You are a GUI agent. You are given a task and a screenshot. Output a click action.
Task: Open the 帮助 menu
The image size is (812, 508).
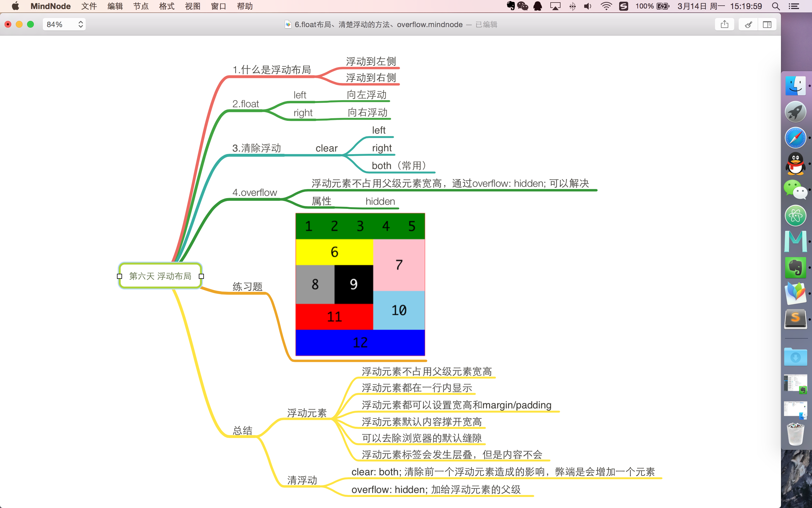pos(245,6)
